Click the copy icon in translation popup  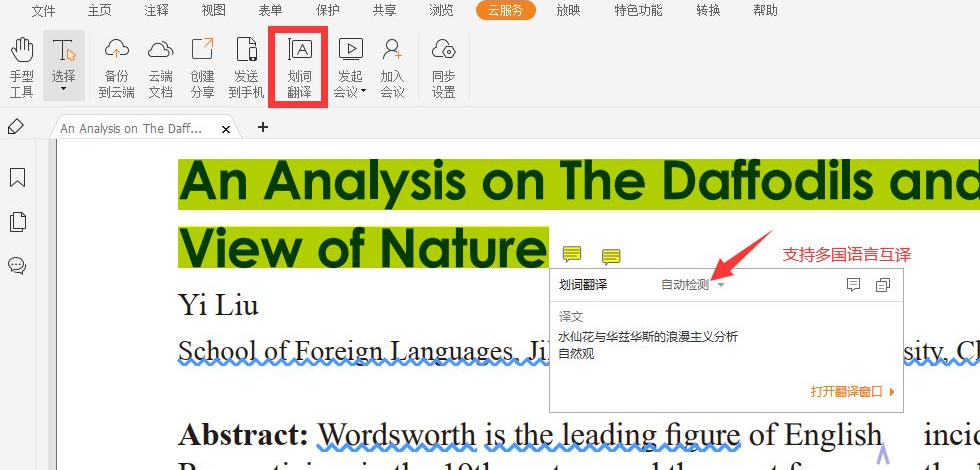tap(882, 285)
